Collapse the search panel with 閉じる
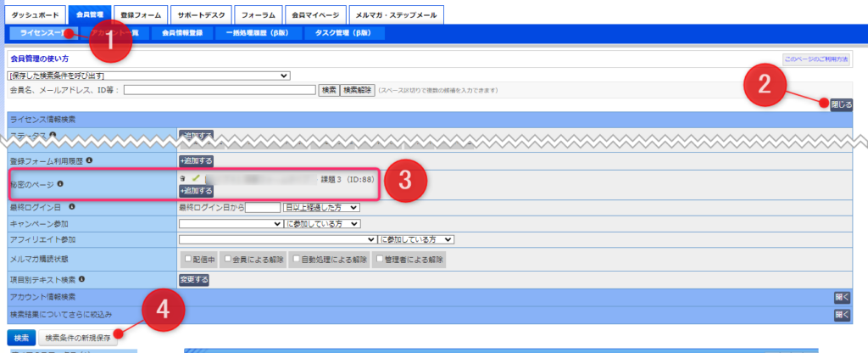 841,104
